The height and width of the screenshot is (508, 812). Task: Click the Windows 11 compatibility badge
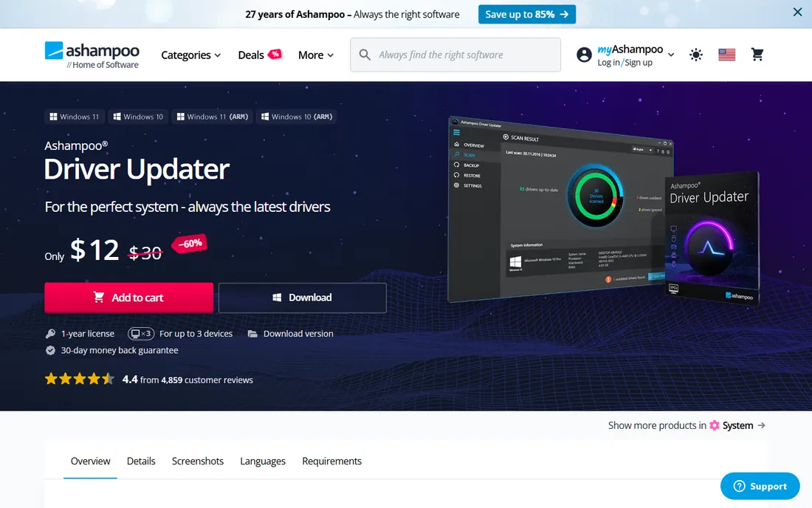pos(75,117)
